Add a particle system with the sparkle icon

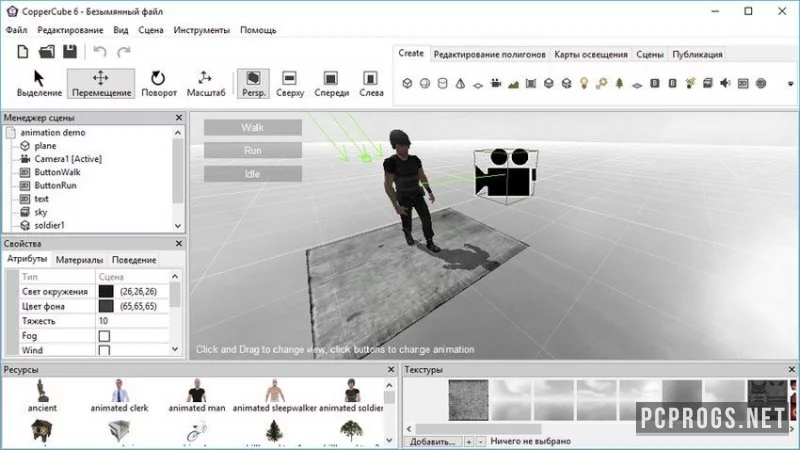(690, 83)
